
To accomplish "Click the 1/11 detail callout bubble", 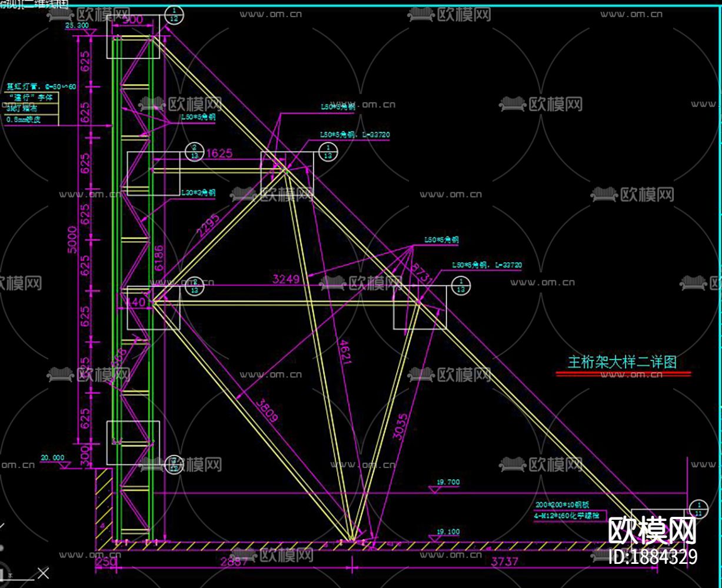I will pos(698,509).
